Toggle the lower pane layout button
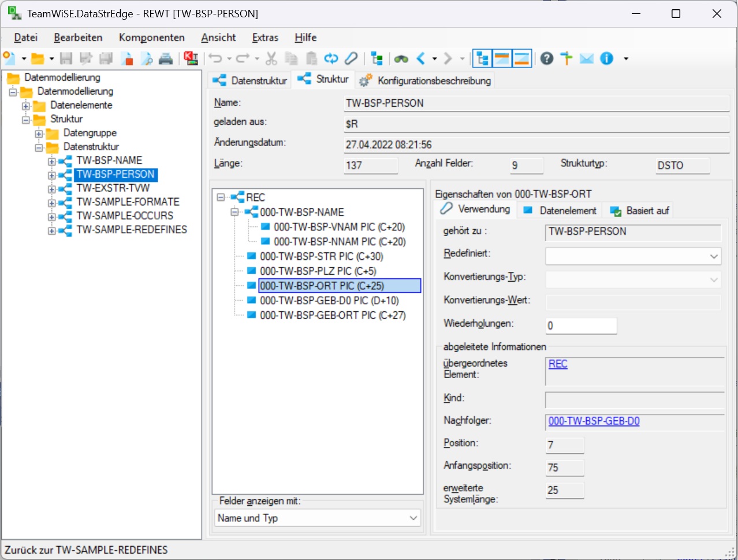738x560 pixels. pyautogui.click(x=521, y=58)
